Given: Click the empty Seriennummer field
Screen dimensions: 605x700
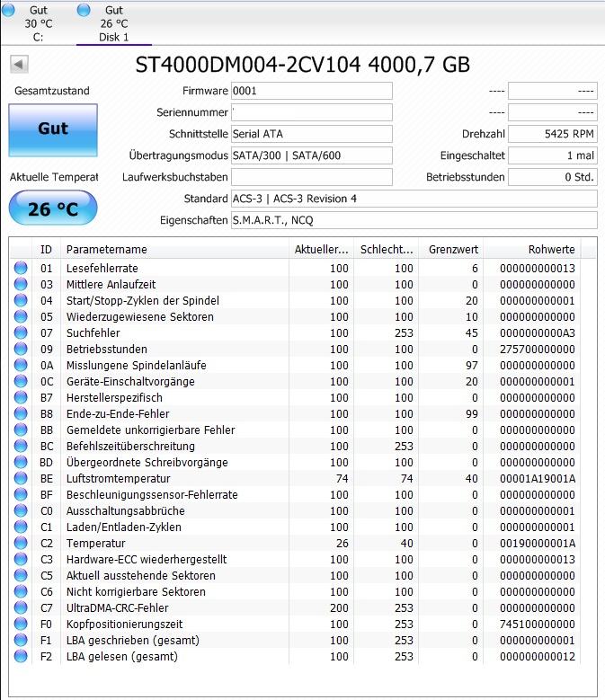Looking at the screenshot, I should point(312,112).
